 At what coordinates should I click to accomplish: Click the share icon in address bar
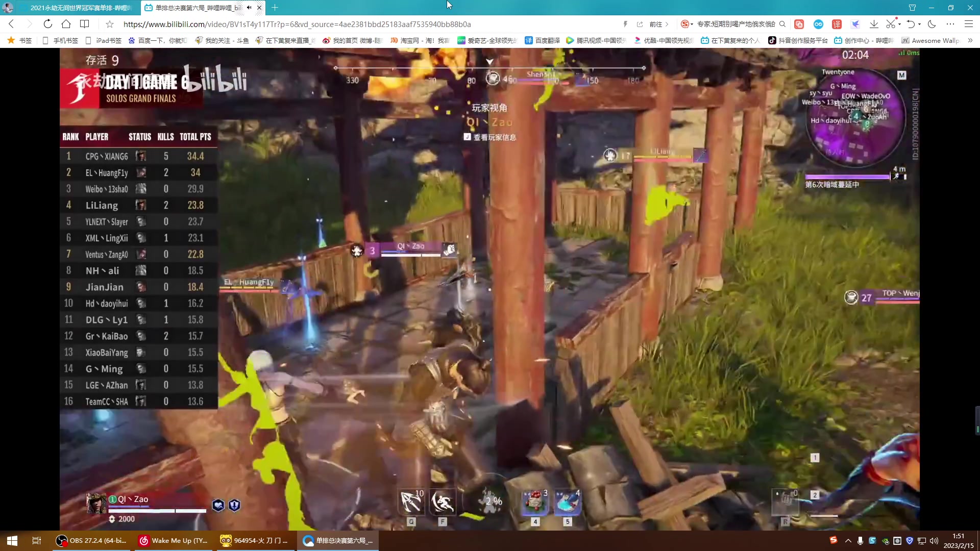point(640,24)
